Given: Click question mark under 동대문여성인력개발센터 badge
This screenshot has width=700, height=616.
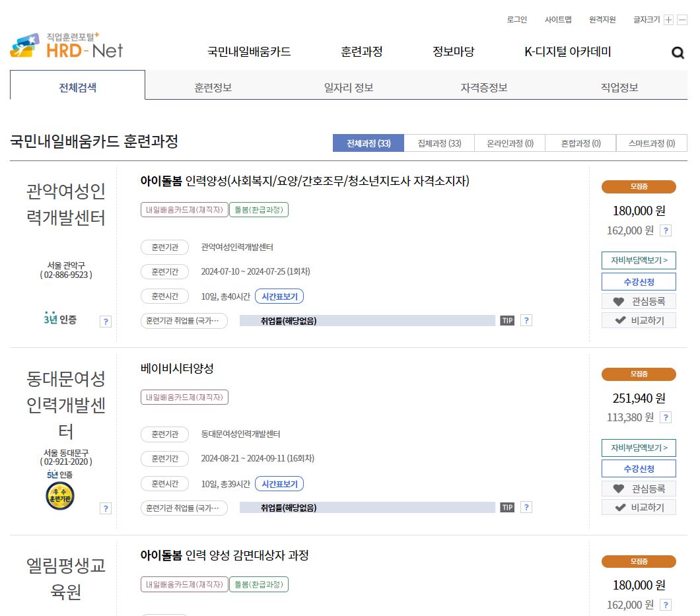Looking at the screenshot, I should click(104, 508).
